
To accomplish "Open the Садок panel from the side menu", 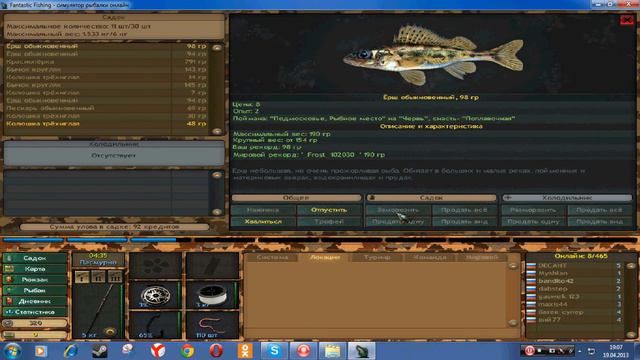I will tap(34, 258).
